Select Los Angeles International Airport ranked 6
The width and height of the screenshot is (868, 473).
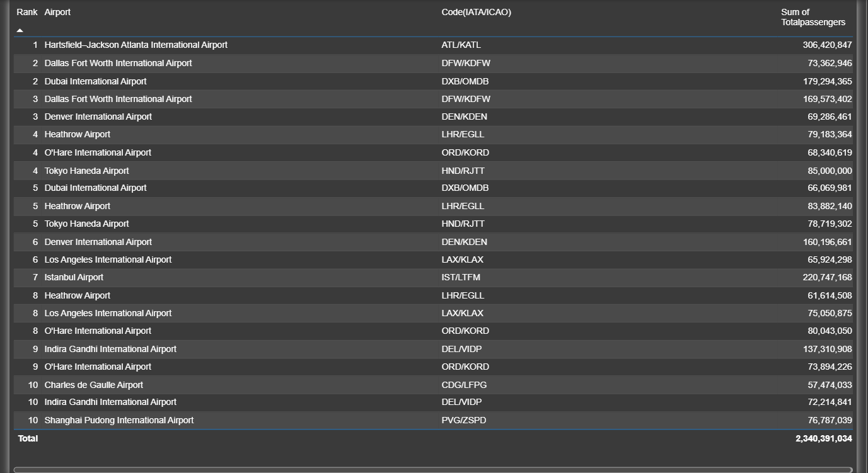(x=108, y=259)
